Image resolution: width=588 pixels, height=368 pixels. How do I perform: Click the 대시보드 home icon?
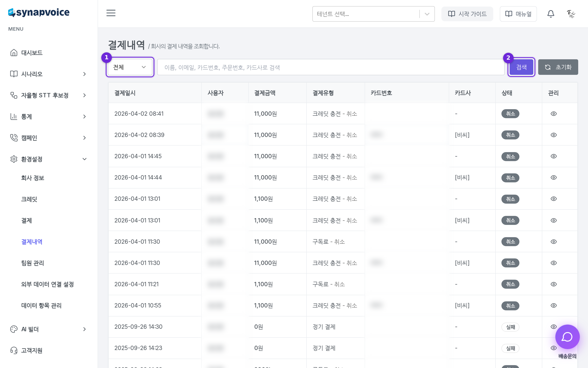point(14,53)
